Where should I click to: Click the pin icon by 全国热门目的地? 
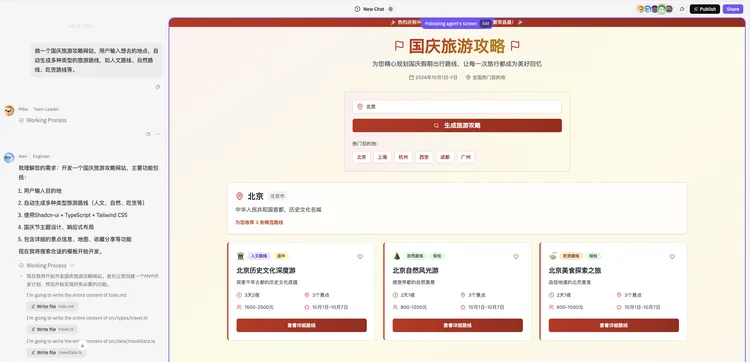coord(468,77)
